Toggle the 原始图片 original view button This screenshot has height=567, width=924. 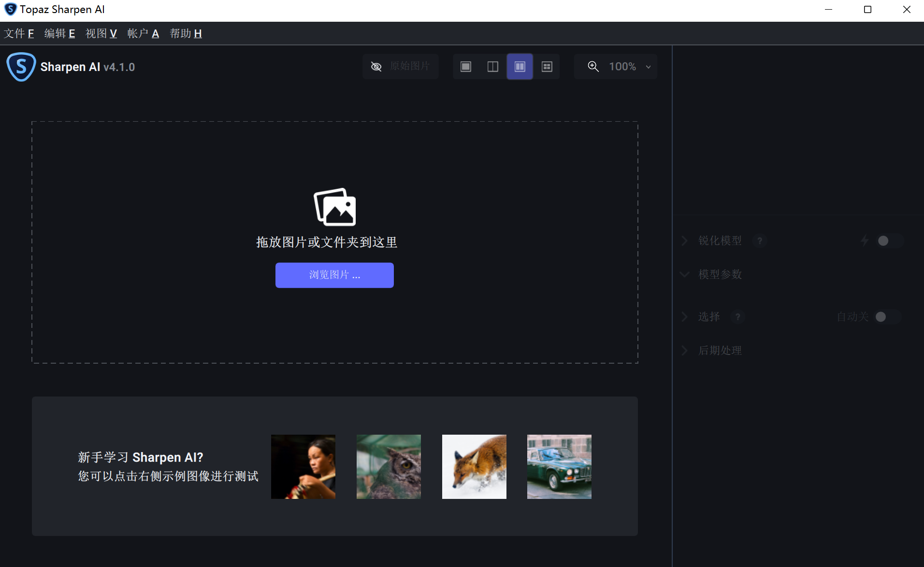tap(400, 66)
